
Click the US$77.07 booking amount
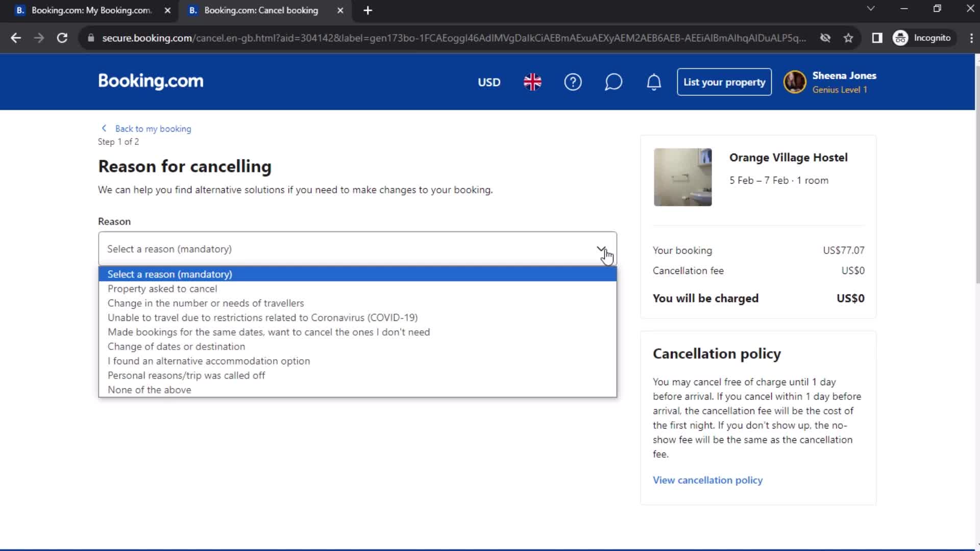pyautogui.click(x=844, y=251)
